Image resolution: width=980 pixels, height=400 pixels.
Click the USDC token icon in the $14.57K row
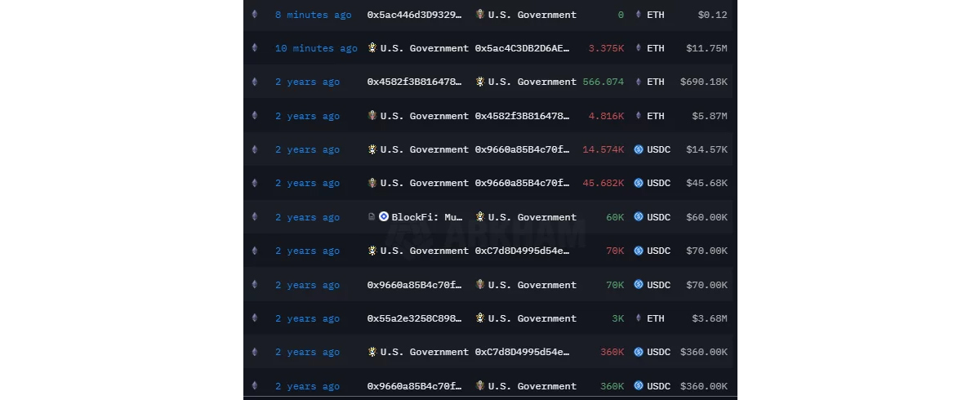tap(639, 149)
